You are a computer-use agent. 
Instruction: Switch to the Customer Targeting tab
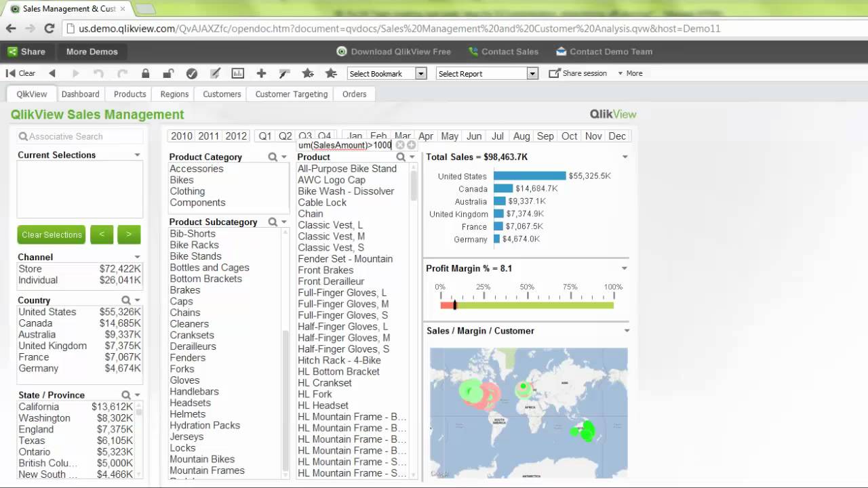tap(292, 94)
